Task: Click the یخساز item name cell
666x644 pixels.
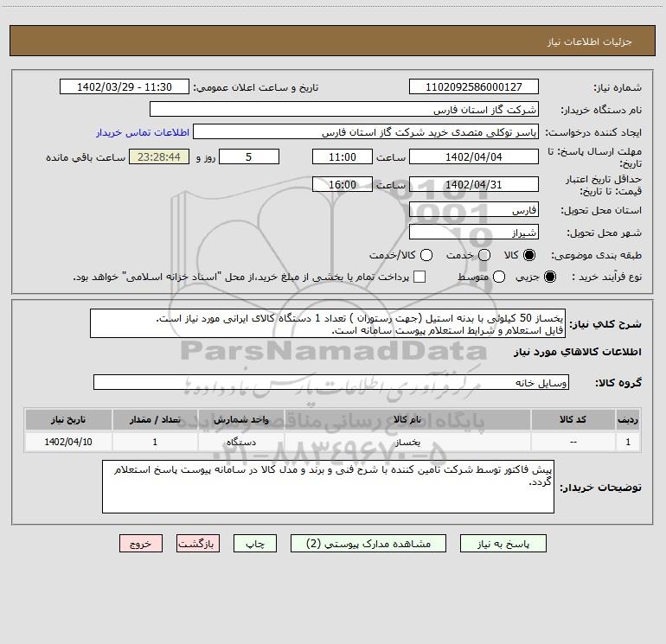Action: point(407,443)
